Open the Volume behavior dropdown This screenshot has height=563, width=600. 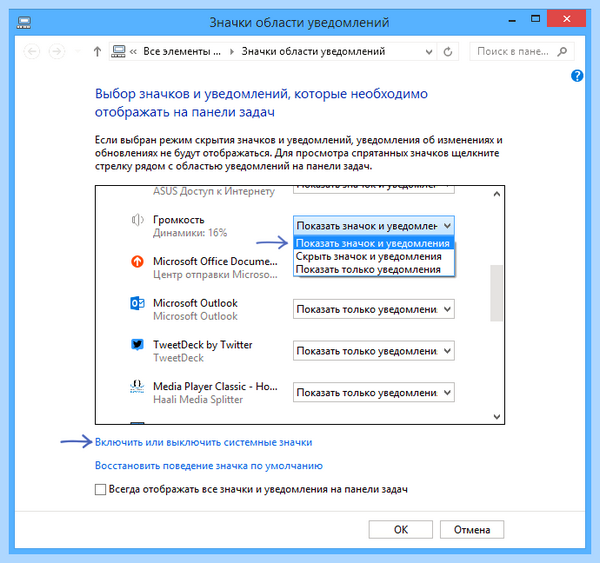[x=373, y=226]
